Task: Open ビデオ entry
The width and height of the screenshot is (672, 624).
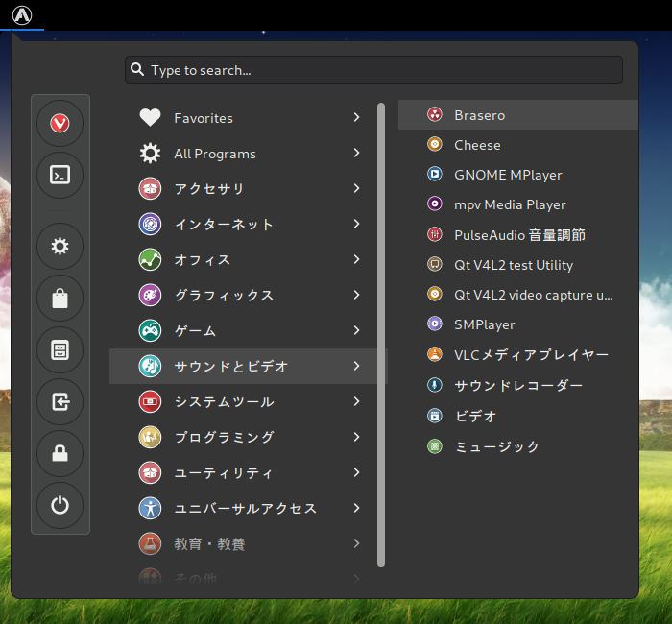Action: (x=518, y=416)
